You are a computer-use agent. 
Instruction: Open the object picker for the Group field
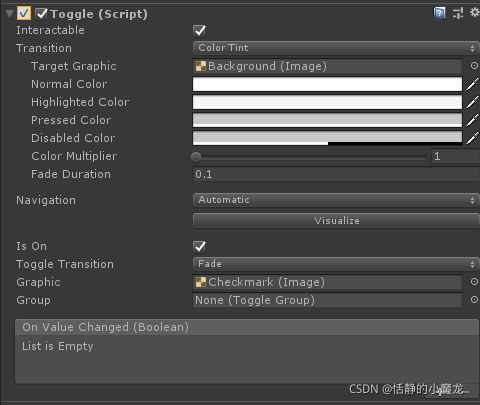474,300
